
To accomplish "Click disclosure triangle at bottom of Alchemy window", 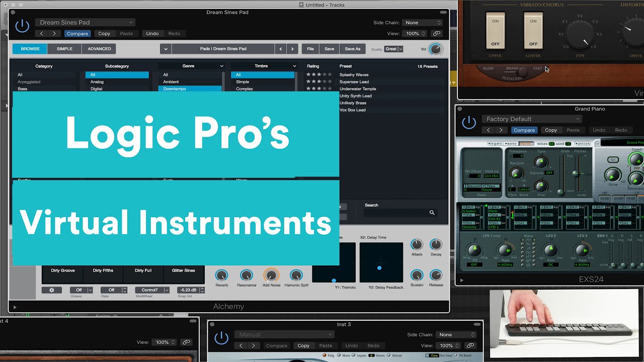I will coord(15,307).
